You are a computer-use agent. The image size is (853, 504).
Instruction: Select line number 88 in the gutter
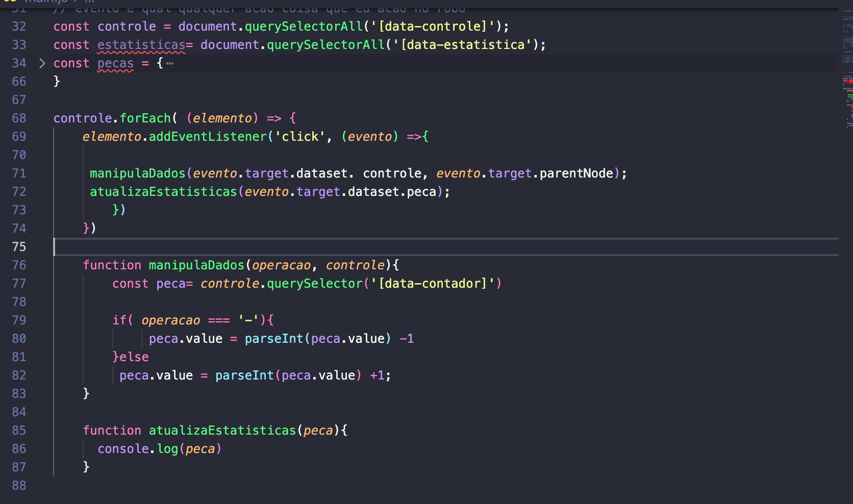[19, 486]
